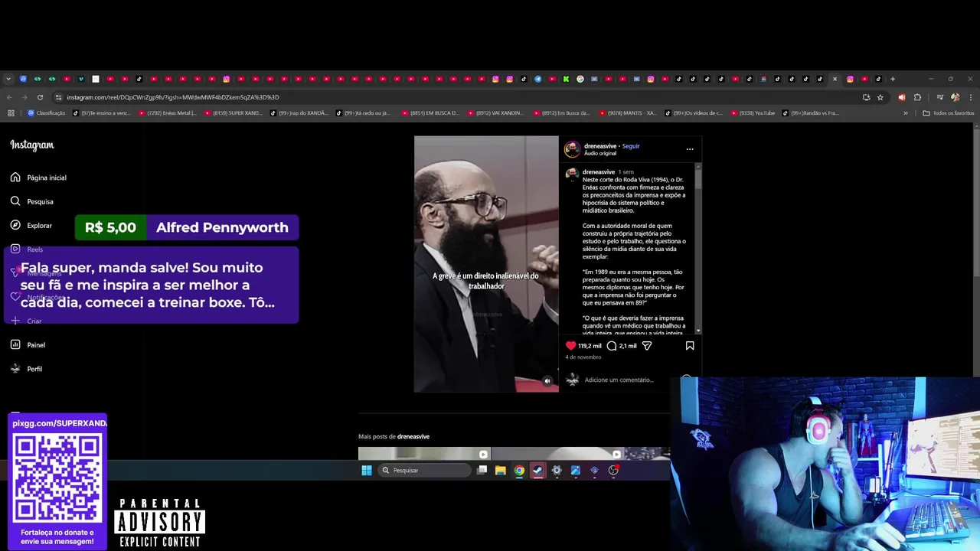The image size is (980, 551).
Task: Open Windows Start menu
Action: point(366,471)
